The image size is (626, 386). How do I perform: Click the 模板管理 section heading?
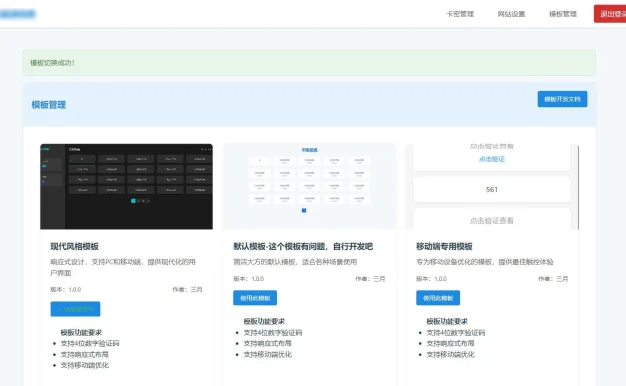point(49,105)
